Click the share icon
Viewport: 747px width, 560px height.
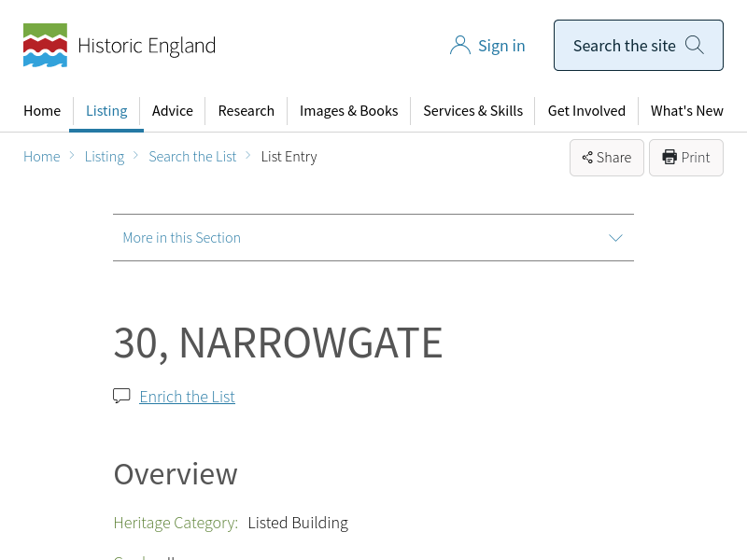587,158
